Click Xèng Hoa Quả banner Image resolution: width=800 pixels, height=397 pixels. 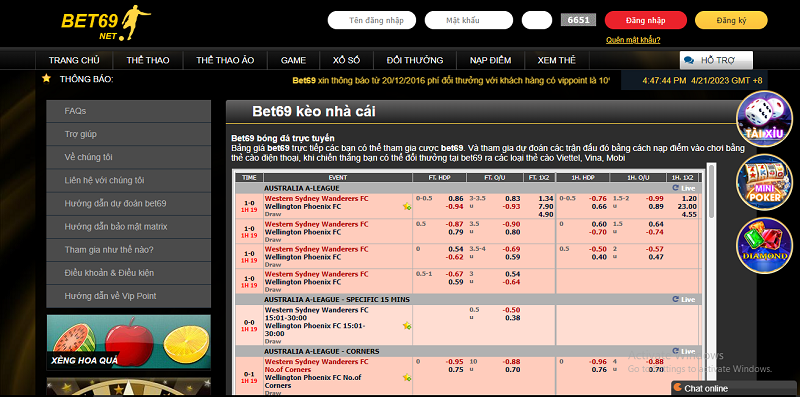(129, 342)
